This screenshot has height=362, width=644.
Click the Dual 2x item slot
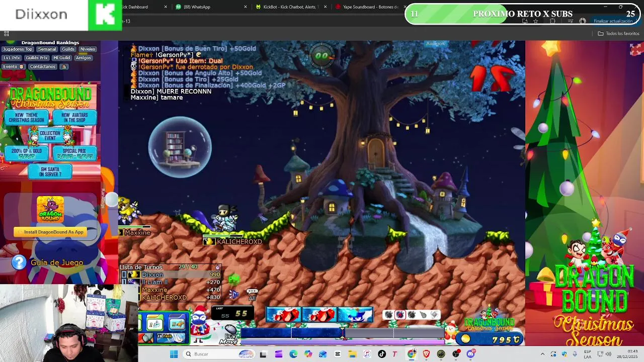point(154,324)
